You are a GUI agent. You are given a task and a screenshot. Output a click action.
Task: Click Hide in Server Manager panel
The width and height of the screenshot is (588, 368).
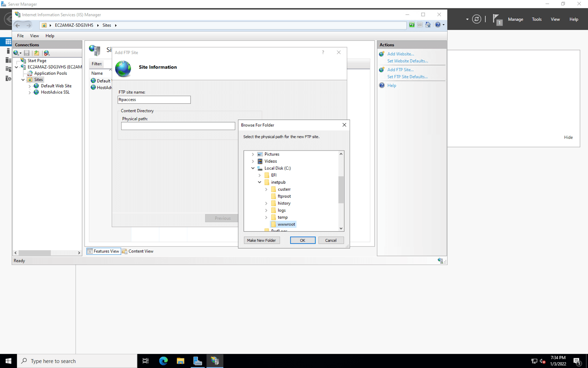(x=568, y=137)
